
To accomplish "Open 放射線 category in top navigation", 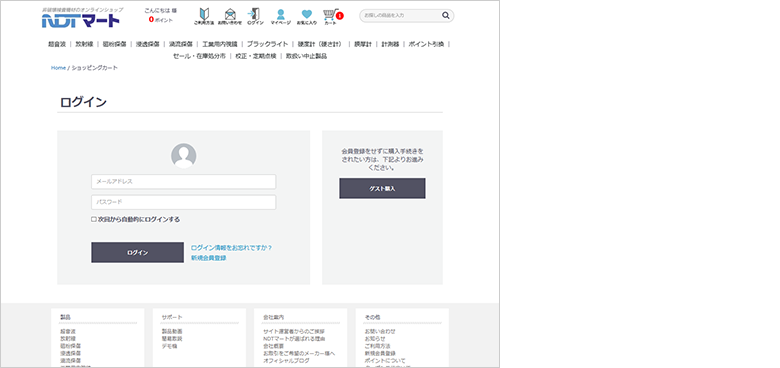I will pos(84,44).
